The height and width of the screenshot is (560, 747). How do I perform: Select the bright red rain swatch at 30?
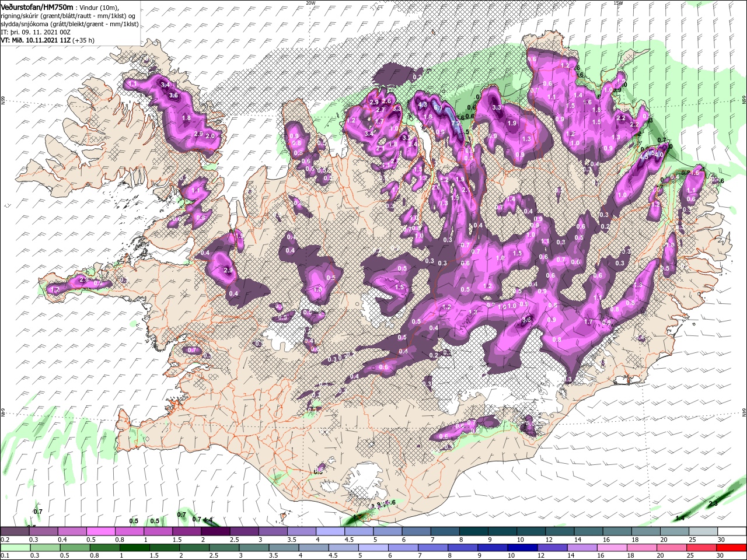[x=731, y=548]
